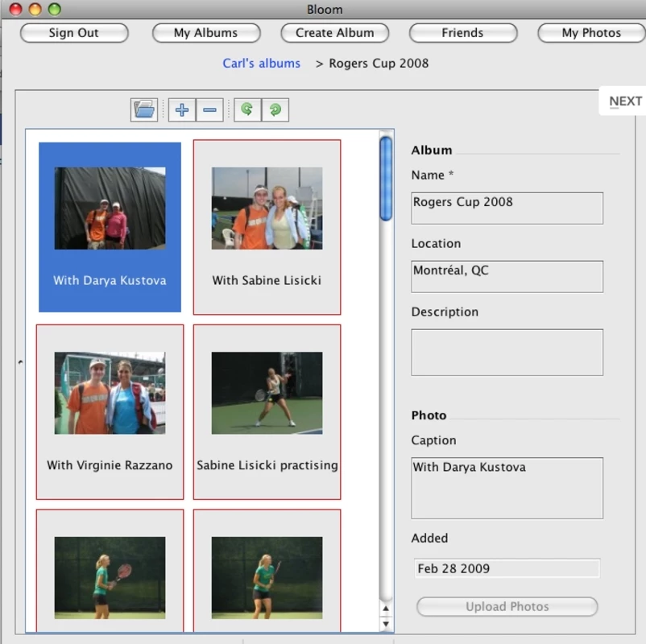Image resolution: width=646 pixels, height=644 pixels.
Task: Click the Upload Photos button
Action: (x=507, y=606)
